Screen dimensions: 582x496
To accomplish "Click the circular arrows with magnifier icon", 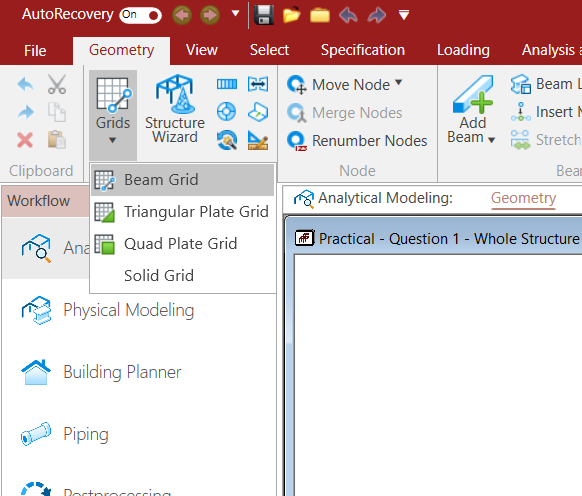I will pyautogui.click(x=227, y=140).
